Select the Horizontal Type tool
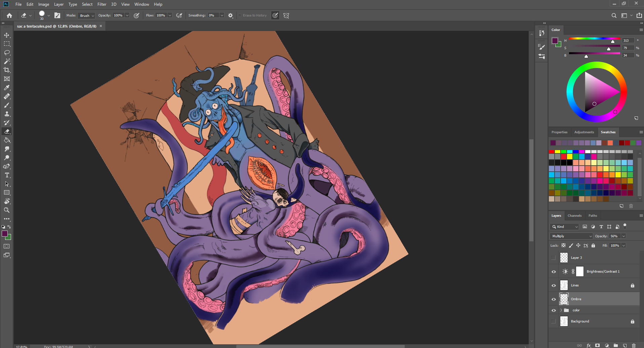This screenshot has height=348, width=644. point(7,175)
